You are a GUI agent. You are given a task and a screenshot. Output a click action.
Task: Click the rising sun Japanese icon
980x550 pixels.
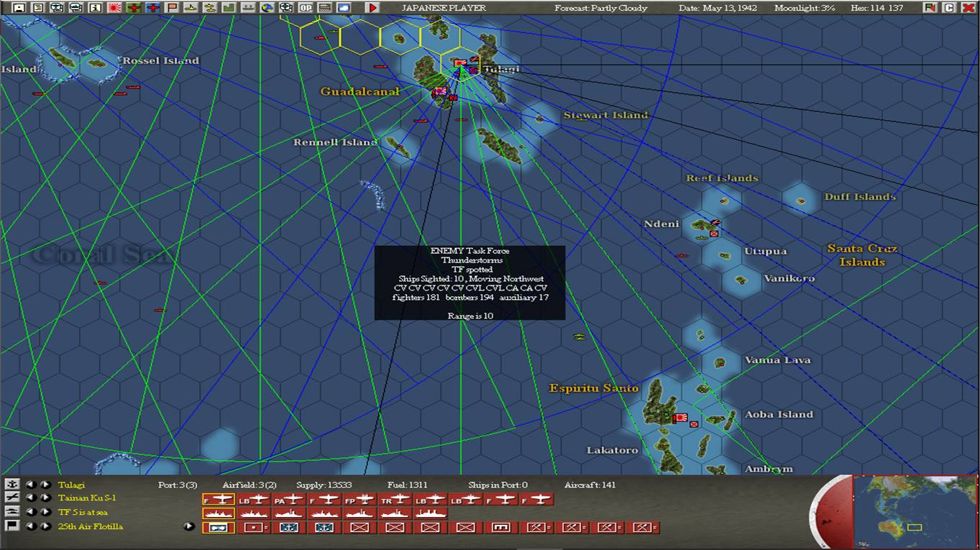(115, 8)
